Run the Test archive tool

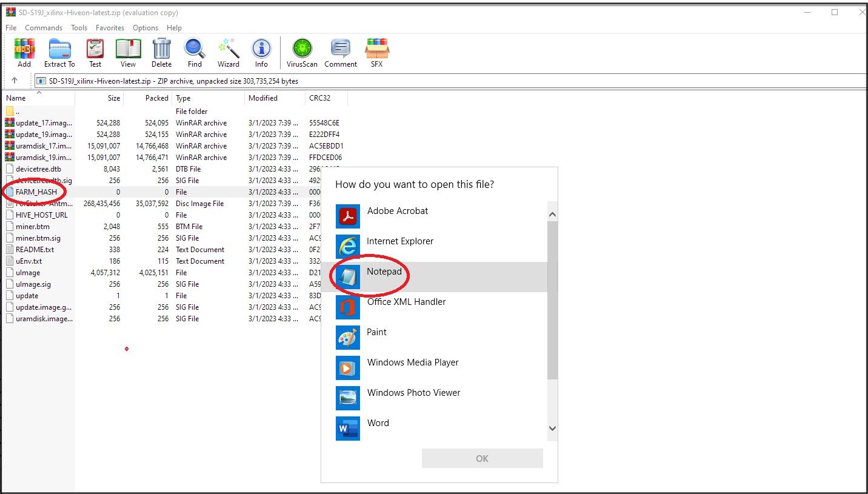95,53
